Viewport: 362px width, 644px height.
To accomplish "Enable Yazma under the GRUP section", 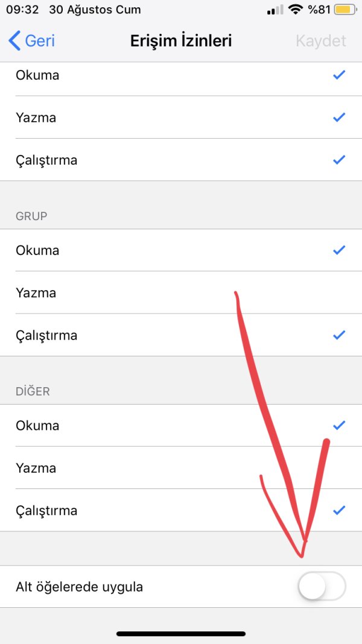I will (x=181, y=293).
